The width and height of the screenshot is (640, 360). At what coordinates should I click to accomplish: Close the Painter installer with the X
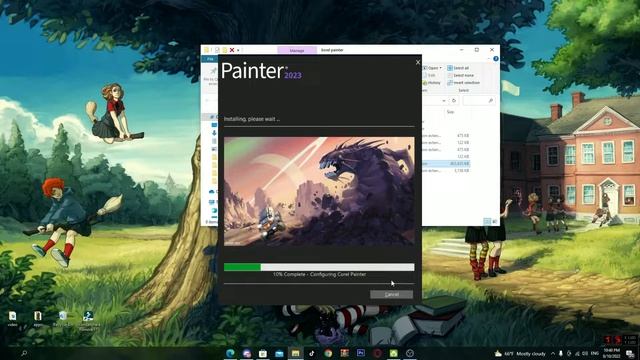click(x=418, y=62)
